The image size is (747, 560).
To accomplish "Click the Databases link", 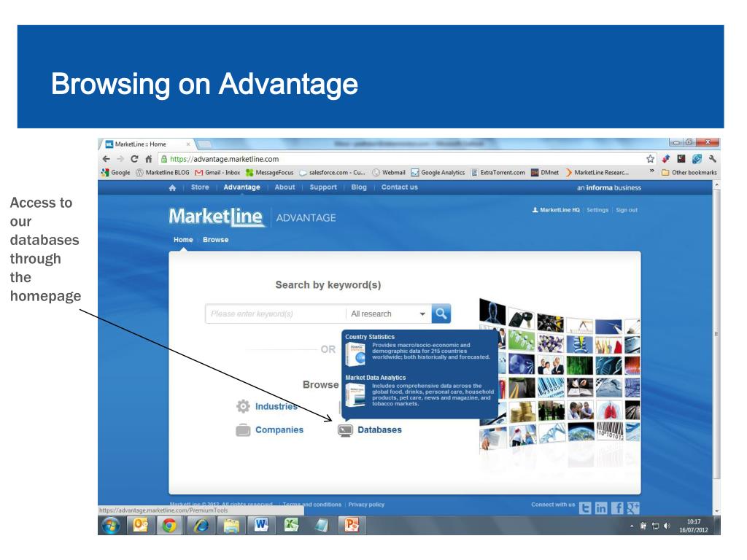I will (x=379, y=429).
